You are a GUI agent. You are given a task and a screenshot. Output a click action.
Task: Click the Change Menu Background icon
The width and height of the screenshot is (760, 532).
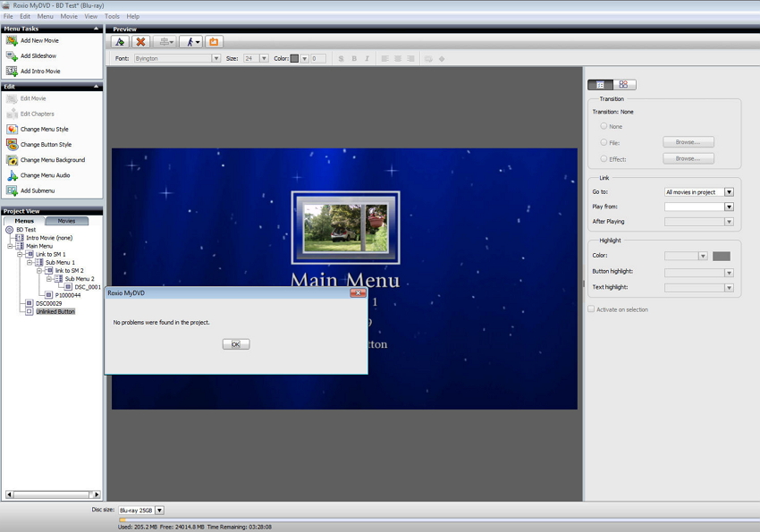(x=12, y=160)
